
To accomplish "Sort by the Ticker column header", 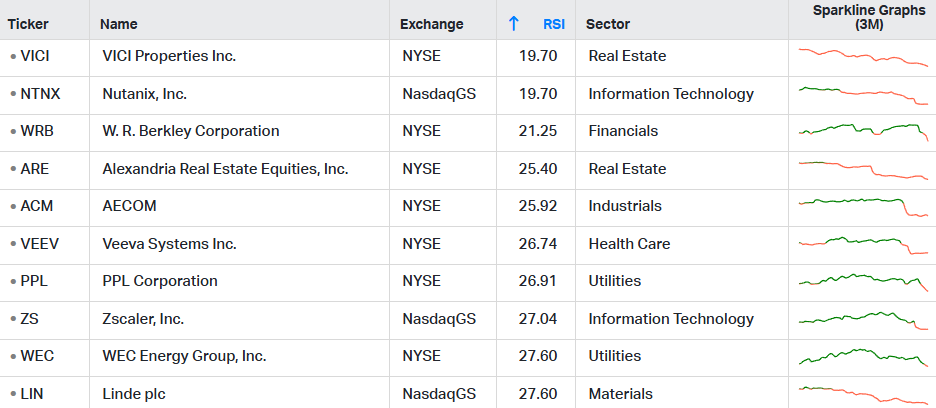I will (x=28, y=24).
